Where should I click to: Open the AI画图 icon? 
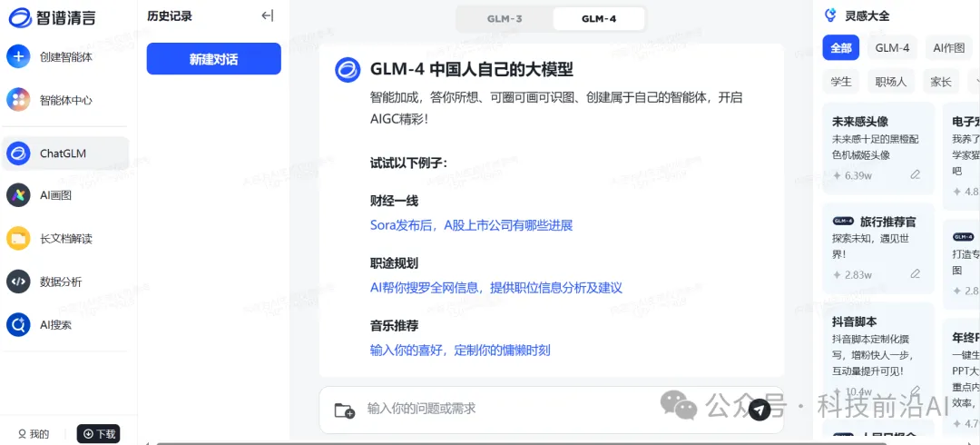[18, 195]
